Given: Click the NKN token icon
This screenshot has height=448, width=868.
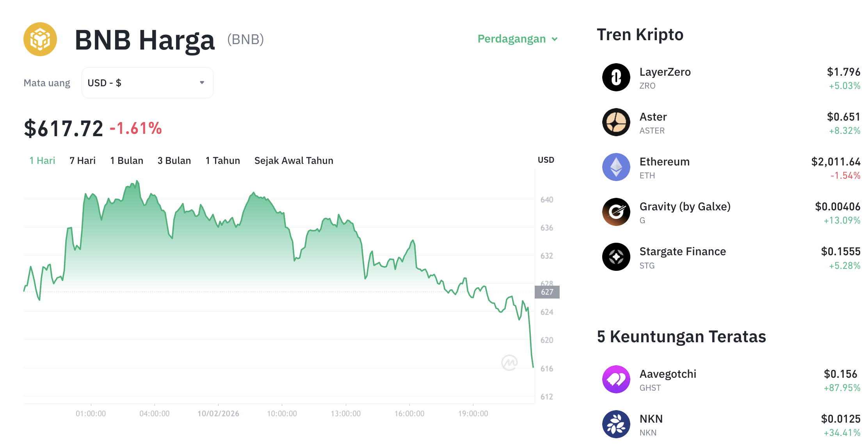Looking at the screenshot, I should point(616,424).
